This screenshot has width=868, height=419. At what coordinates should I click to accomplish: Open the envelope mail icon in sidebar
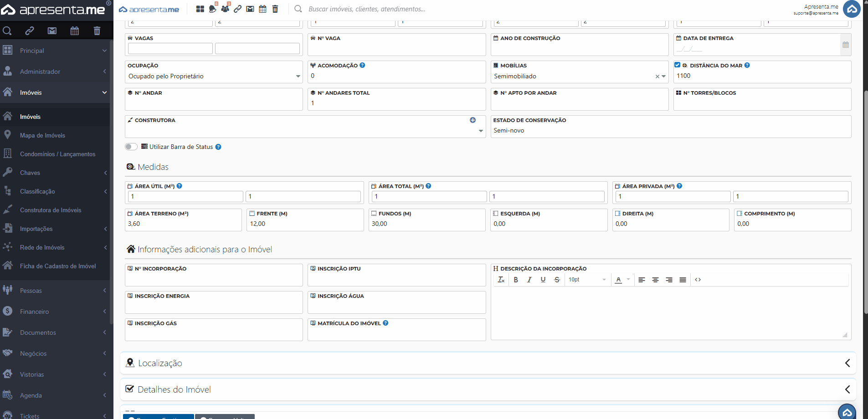52,31
